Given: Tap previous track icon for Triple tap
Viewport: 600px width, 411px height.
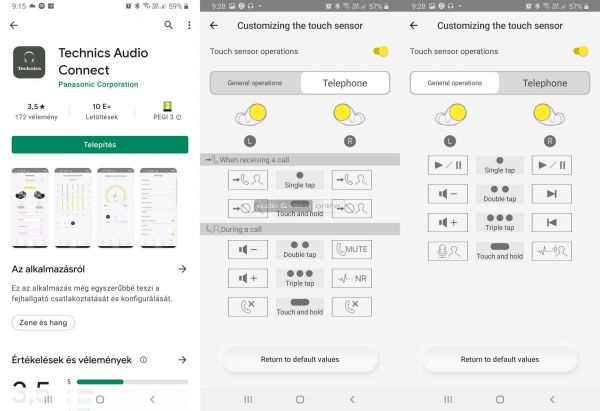Looking at the screenshot, I should [552, 223].
